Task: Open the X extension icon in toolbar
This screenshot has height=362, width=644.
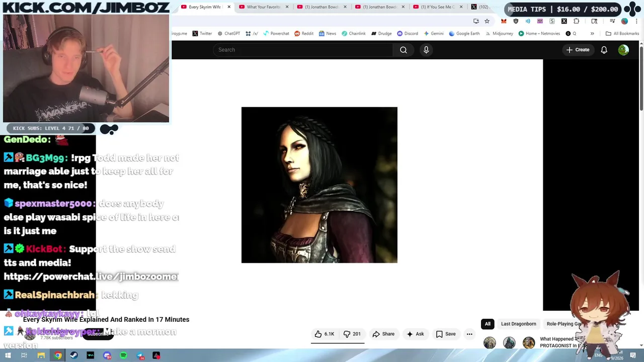Action: tap(564, 21)
